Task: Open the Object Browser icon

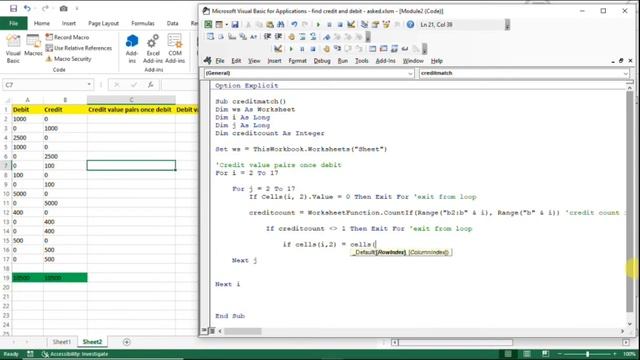Action: click(x=386, y=24)
